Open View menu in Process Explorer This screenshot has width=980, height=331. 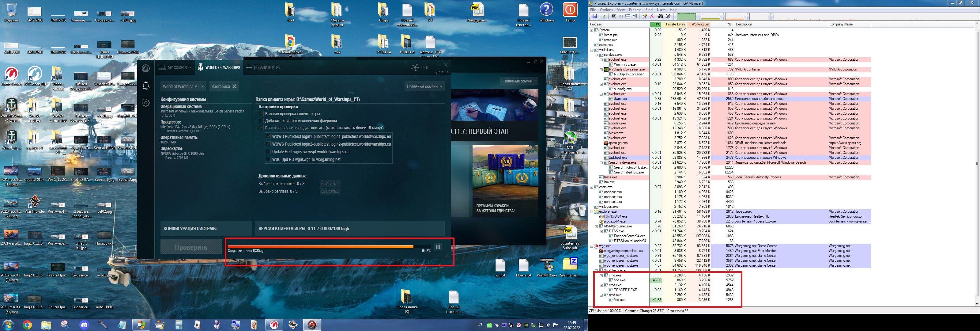click(621, 10)
